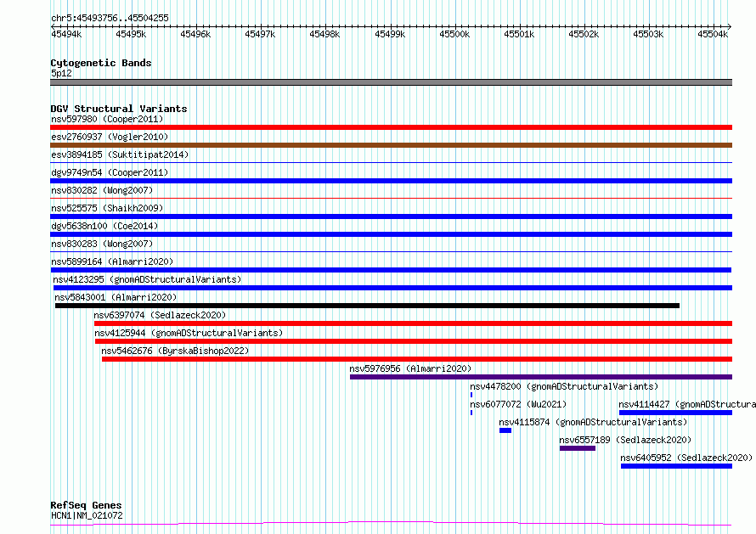Select the Cytogenetic Bands track title
The width and height of the screenshot is (756, 534).
tap(101, 63)
